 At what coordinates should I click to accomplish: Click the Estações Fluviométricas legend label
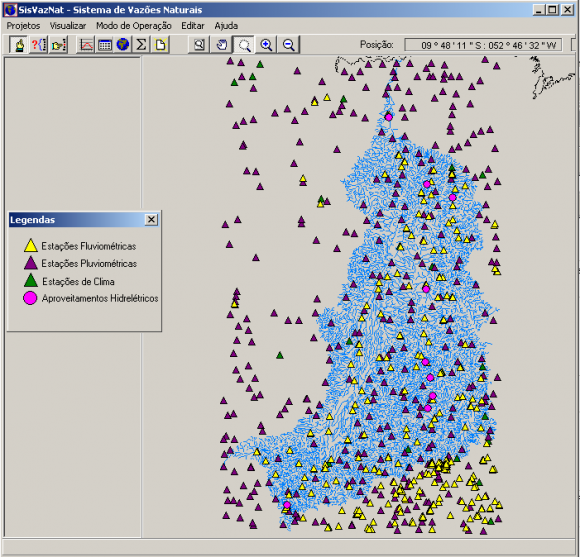pyautogui.click(x=88, y=246)
